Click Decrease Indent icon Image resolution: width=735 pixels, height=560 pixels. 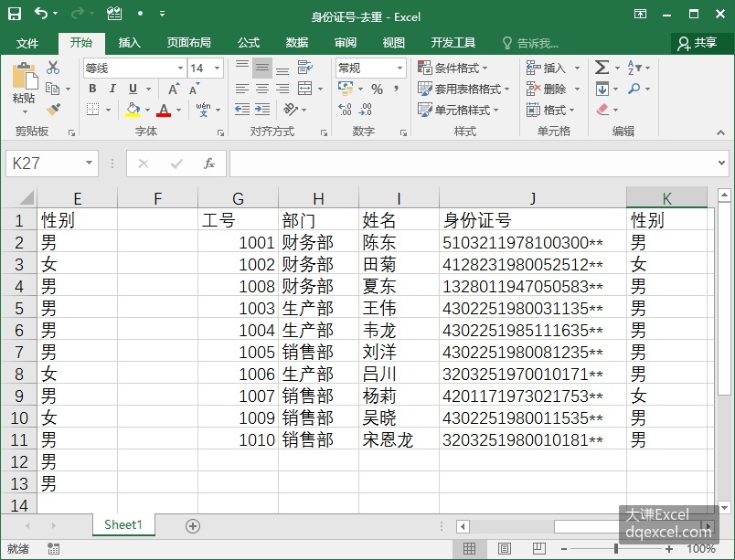tap(242, 110)
